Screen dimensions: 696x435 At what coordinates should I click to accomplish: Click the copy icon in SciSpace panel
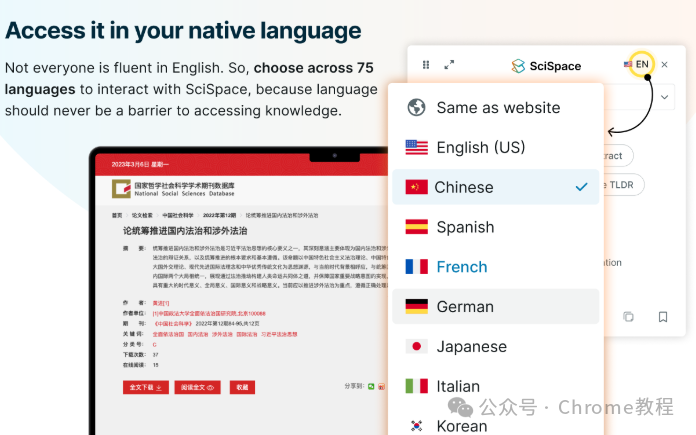pyautogui.click(x=628, y=316)
